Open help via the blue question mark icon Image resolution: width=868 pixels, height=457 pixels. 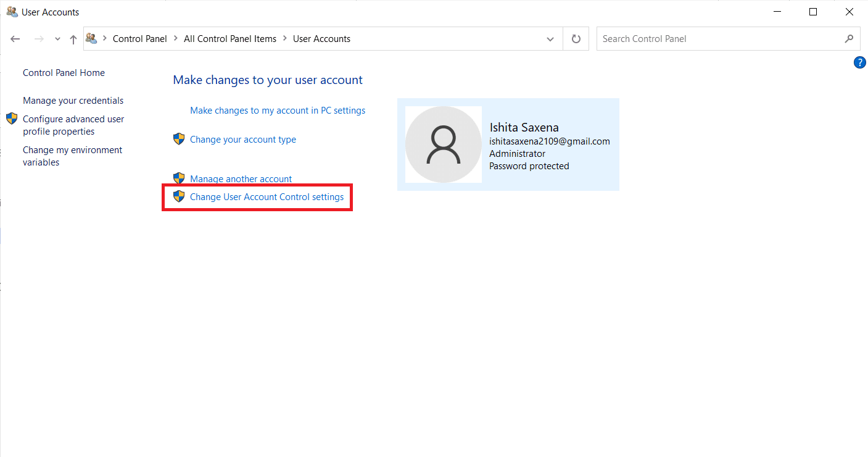coord(860,62)
